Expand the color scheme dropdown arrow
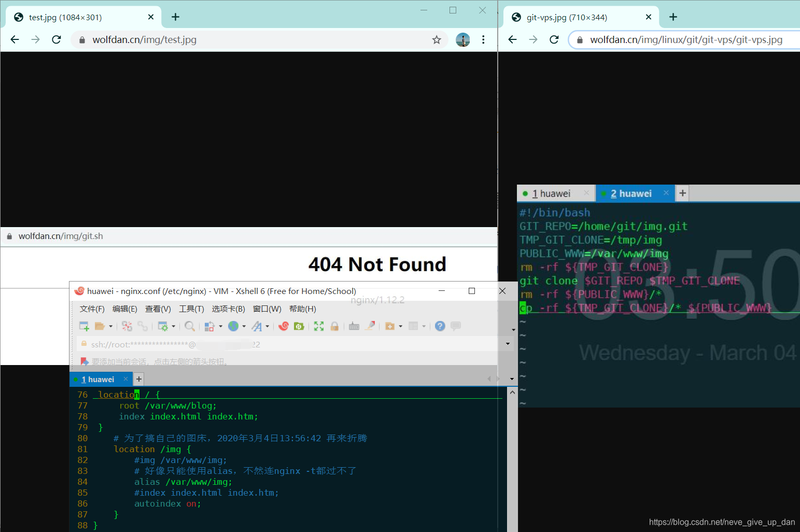This screenshot has height=532, width=800. 220,326
